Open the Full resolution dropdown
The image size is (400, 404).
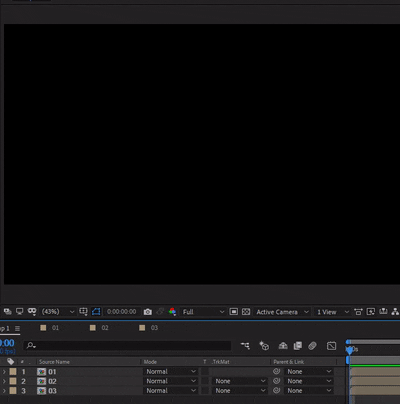click(203, 312)
